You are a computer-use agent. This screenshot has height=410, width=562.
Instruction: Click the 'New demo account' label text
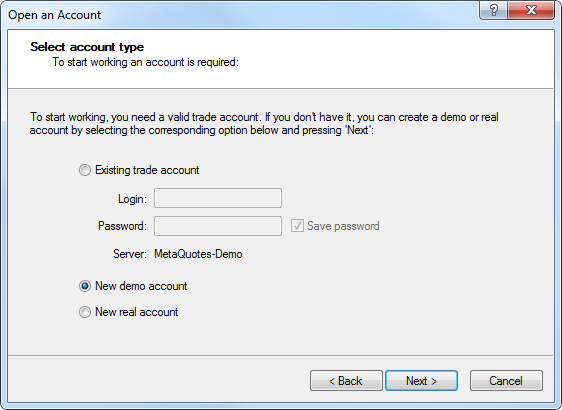[x=141, y=286]
